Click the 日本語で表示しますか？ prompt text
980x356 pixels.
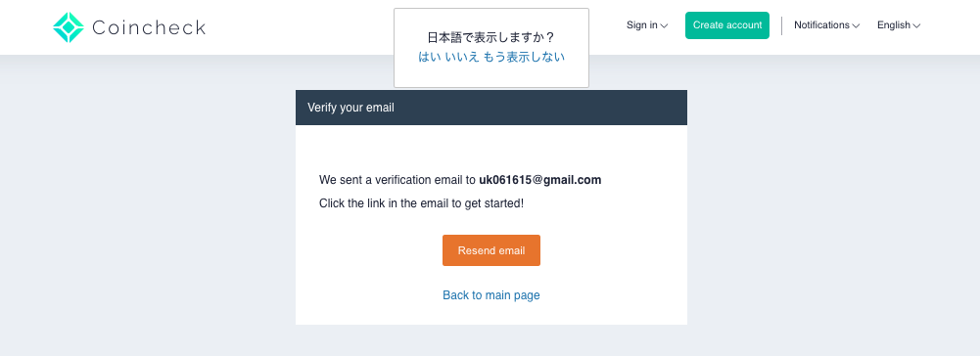click(x=491, y=37)
